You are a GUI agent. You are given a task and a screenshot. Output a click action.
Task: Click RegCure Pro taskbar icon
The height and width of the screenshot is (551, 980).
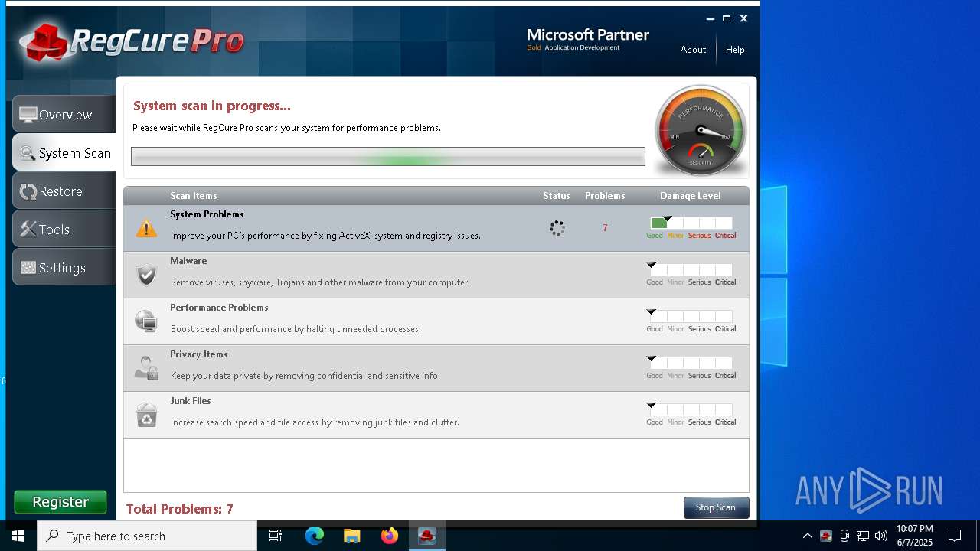click(x=427, y=536)
